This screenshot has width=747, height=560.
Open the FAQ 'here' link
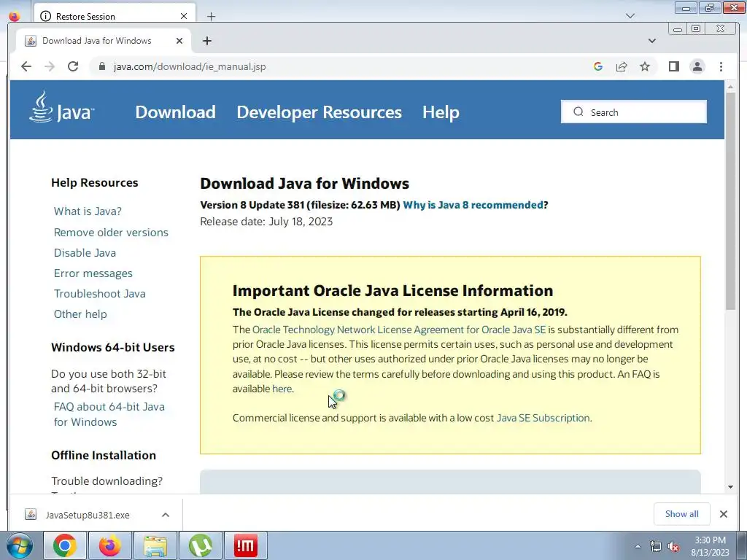pos(282,389)
